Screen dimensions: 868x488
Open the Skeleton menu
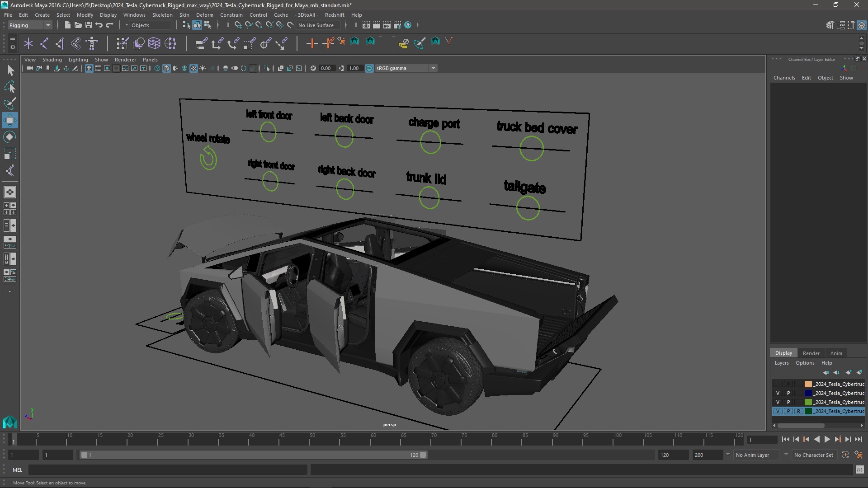pyautogui.click(x=162, y=15)
